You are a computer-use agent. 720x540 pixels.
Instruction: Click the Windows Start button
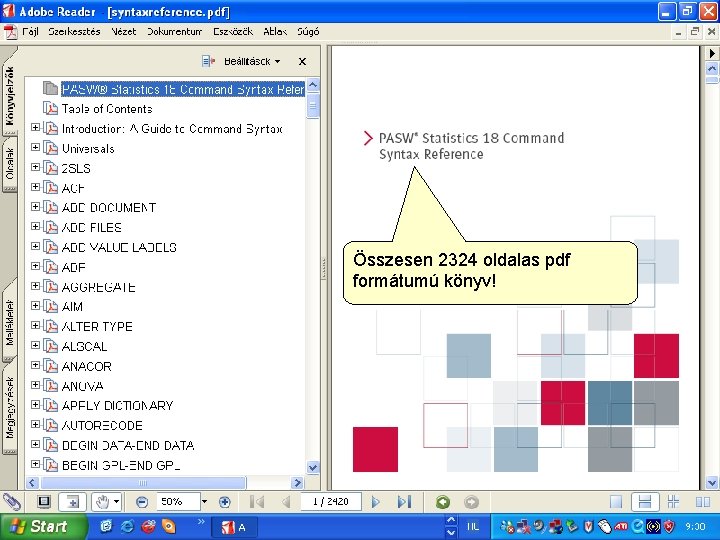pos(43,526)
